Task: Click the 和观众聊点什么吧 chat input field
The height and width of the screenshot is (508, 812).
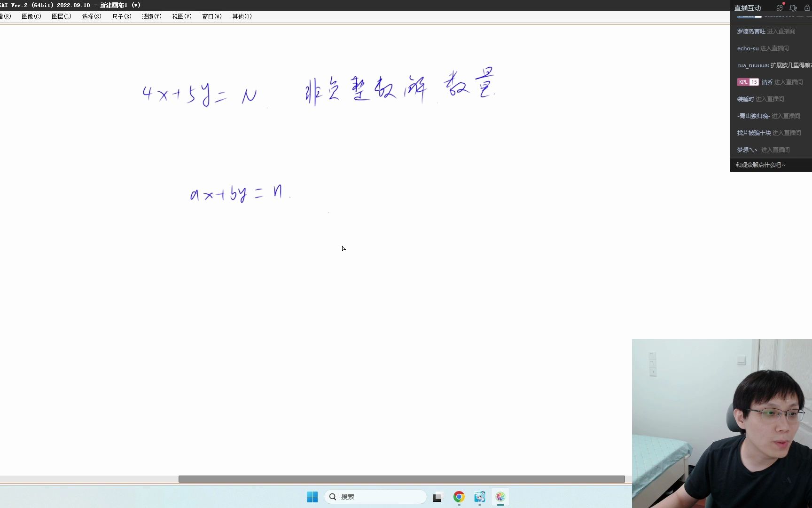Action: coord(771,165)
